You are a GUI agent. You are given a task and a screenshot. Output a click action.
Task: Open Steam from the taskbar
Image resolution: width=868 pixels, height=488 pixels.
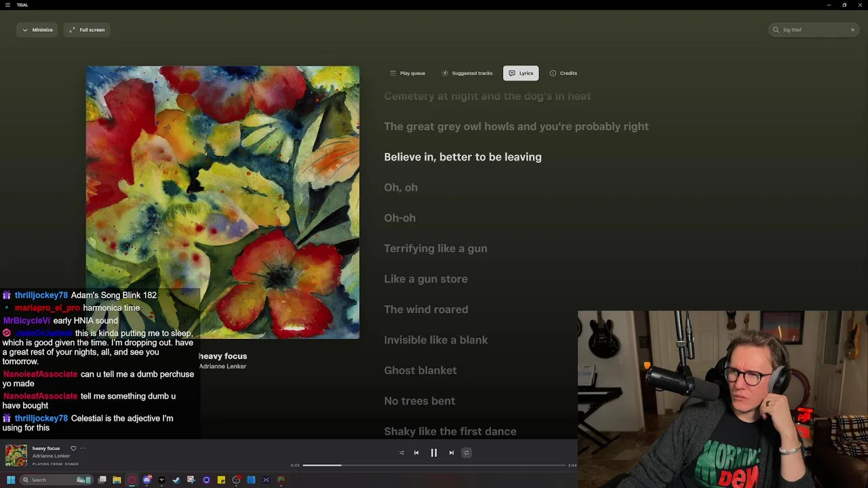[x=176, y=480]
